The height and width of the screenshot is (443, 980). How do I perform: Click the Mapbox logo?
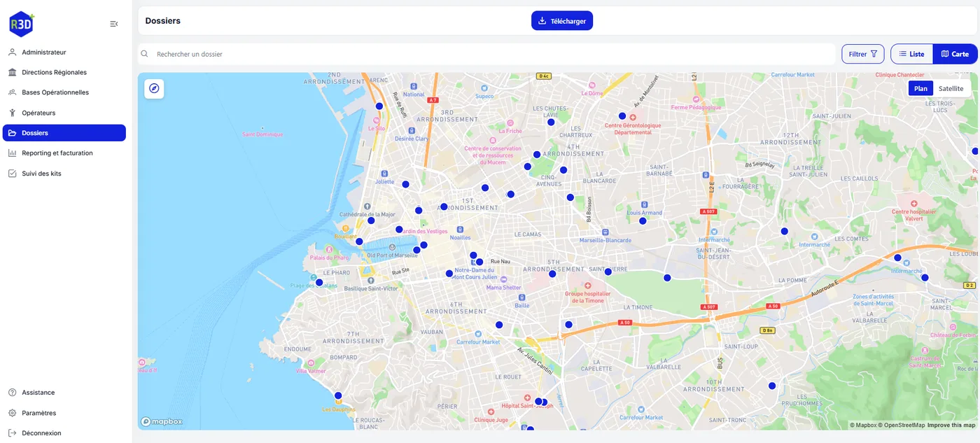point(162,421)
